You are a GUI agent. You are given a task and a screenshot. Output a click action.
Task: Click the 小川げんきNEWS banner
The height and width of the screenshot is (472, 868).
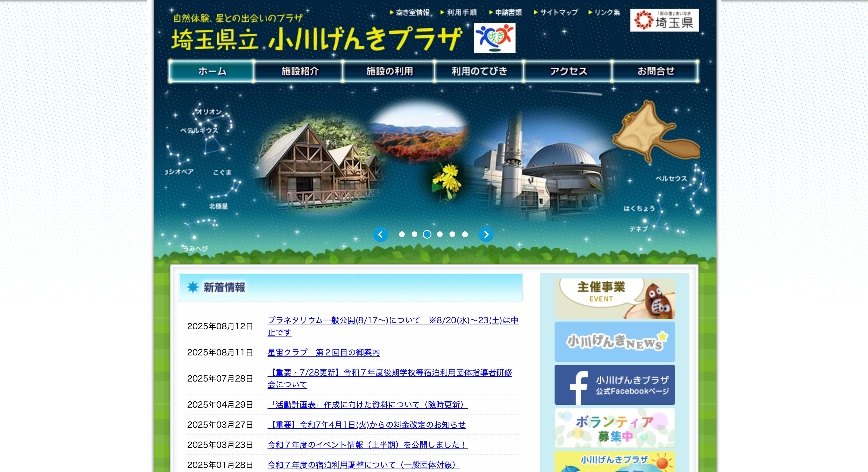tap(615, 342)
